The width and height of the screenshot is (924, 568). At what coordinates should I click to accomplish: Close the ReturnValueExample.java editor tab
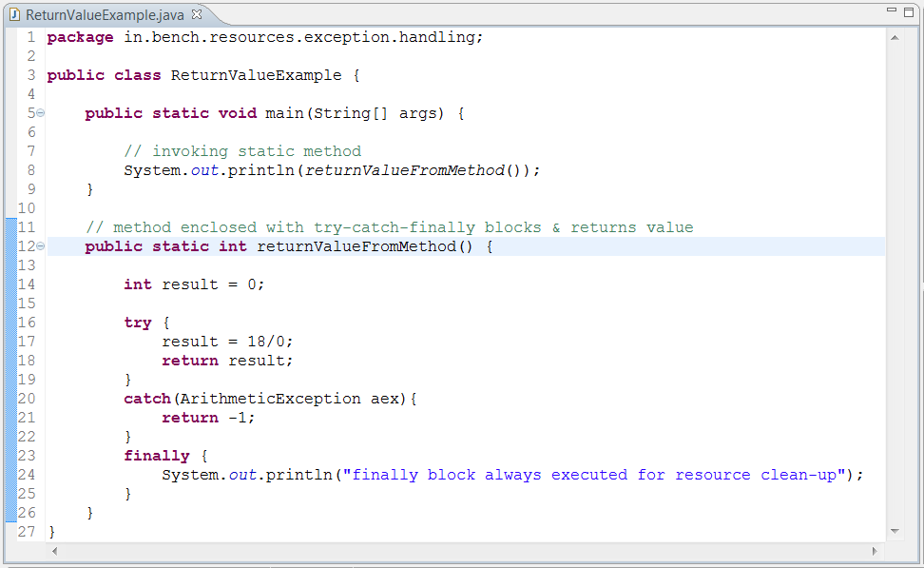197,14
